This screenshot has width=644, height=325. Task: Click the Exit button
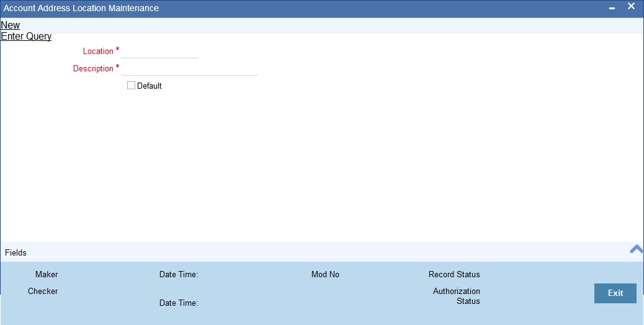click(615, 293)
